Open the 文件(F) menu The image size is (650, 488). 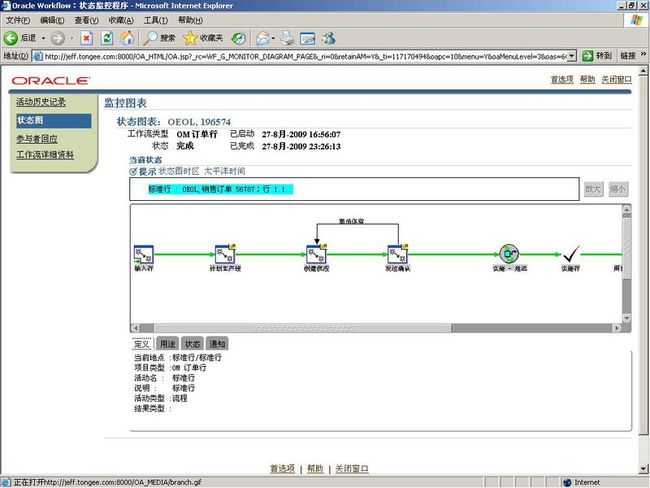coord(18,20)
